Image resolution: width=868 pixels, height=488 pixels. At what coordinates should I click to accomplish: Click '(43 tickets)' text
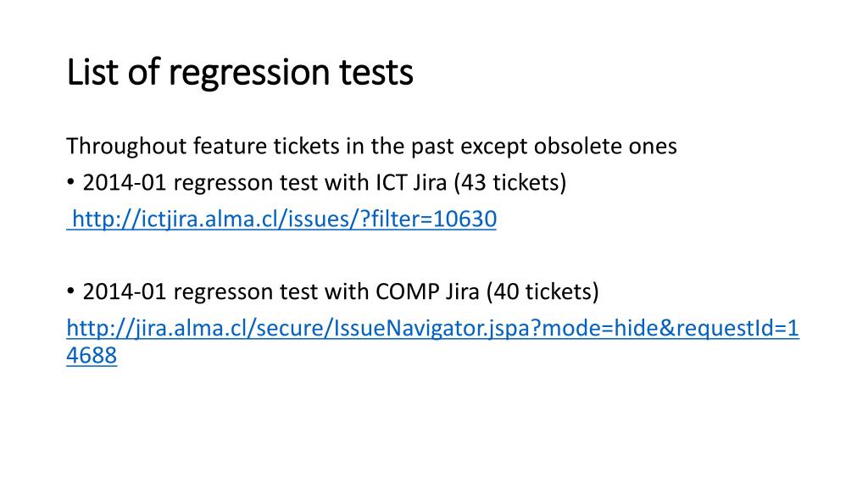point(509,182)
